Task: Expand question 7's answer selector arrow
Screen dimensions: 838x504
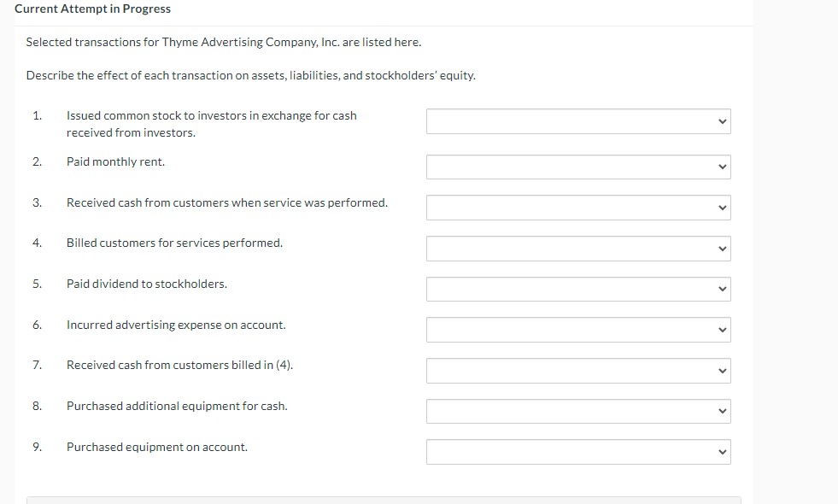Action: coord(722,370)
